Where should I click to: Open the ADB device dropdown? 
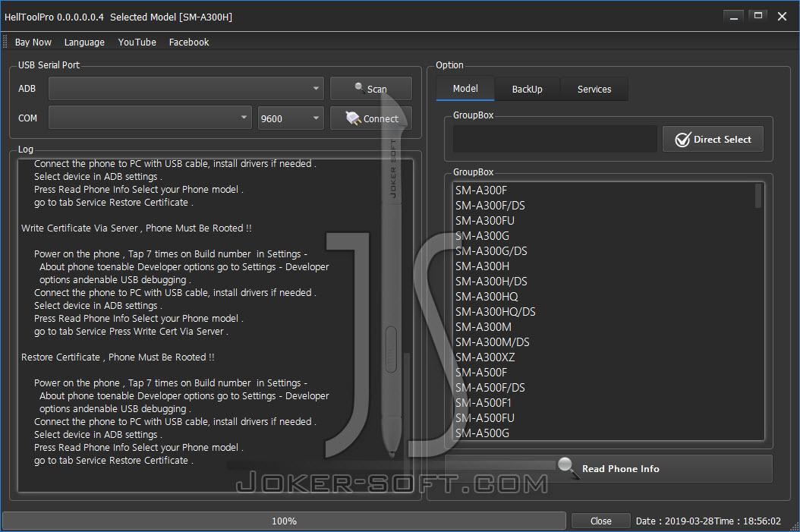(186, 88)
